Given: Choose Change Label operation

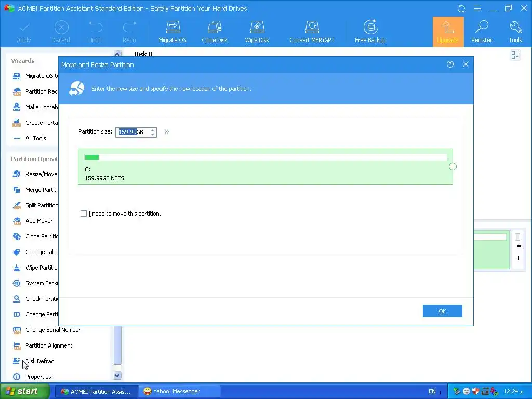Looking at the screenshot, I should click(35, 252).
